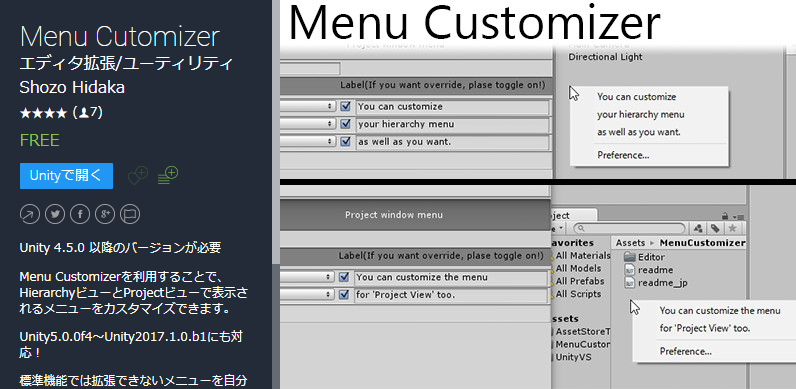Click the FREE price label
Screen dimensions: 796x389
(40, 140)
